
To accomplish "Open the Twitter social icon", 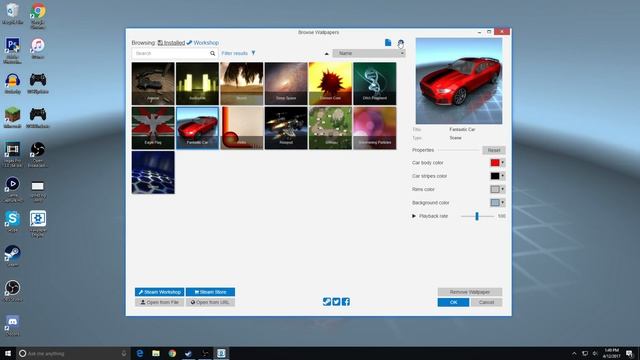I will tap(336, 302).
